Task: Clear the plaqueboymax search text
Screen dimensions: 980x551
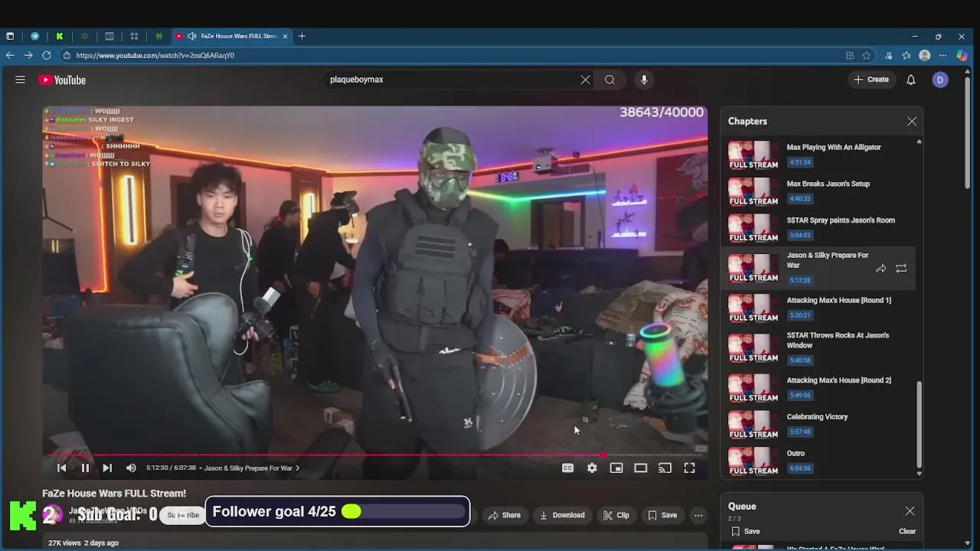Action: coord(585,80)
